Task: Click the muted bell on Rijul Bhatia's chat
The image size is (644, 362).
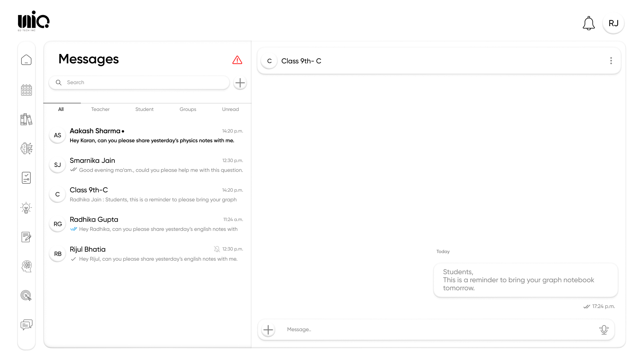Action: pos(217,249)
